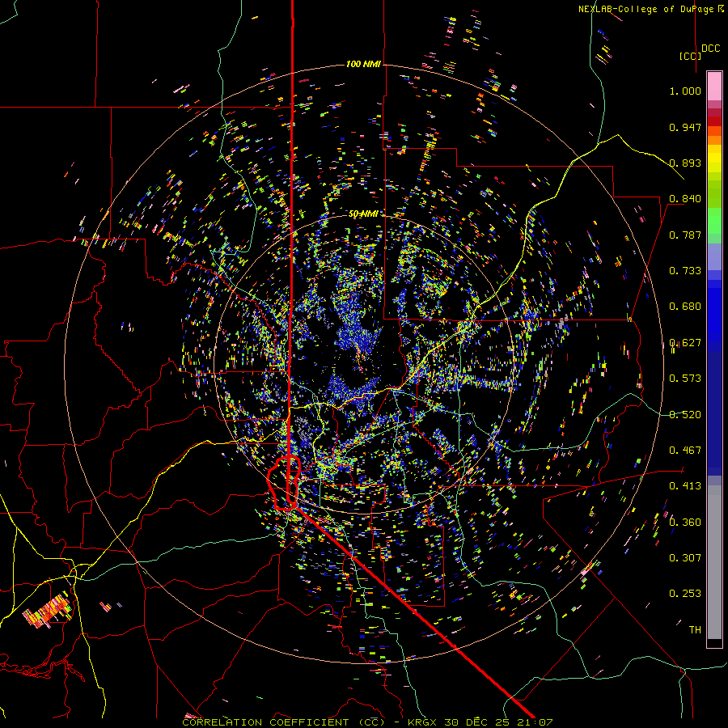
Task: Click the 0.627 scale value
Action: point(685,342)
